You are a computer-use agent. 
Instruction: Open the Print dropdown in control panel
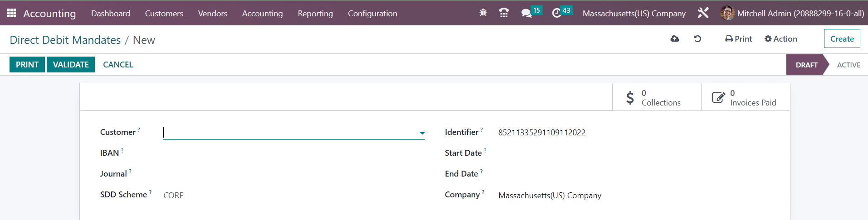pyautogui.click(x=738, y=39)
